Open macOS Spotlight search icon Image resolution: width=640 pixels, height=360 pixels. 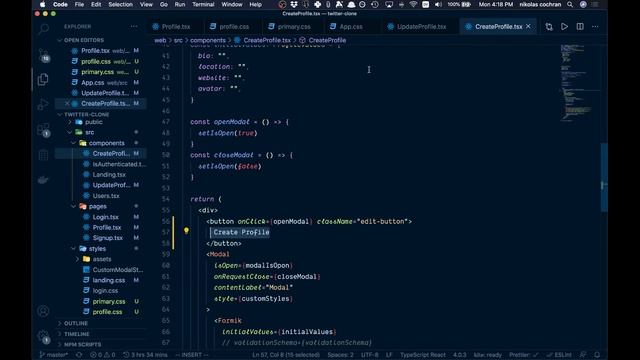570,4
